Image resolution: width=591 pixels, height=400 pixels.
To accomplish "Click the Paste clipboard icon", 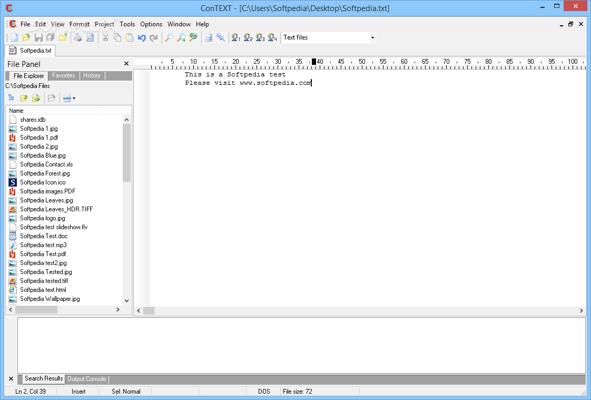I will 130,37.
